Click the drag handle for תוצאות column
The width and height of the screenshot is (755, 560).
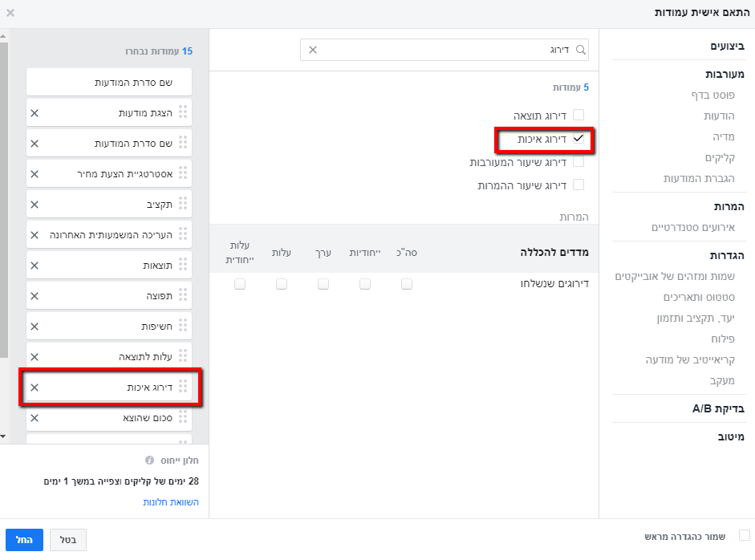click(183, 266)
